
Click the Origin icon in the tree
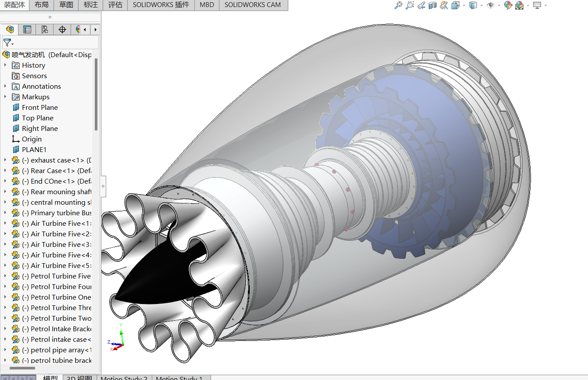pyautogui.click(x=16, y=139)
